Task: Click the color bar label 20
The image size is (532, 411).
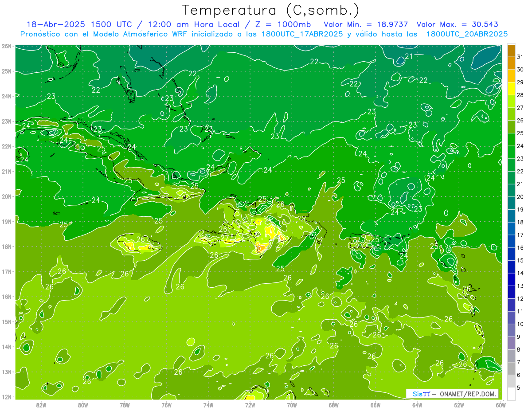Action: (520, 196)
